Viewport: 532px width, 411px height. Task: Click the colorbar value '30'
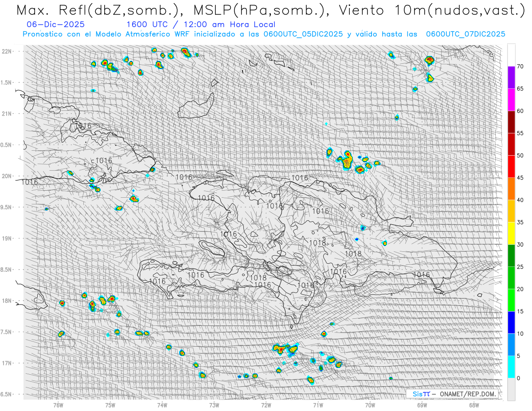pos(520,244)
